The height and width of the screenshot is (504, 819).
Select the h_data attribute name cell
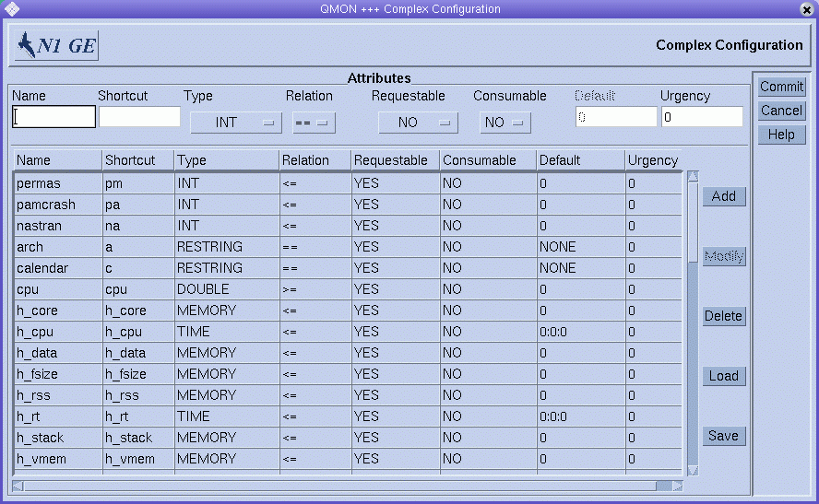coord(58,353)
